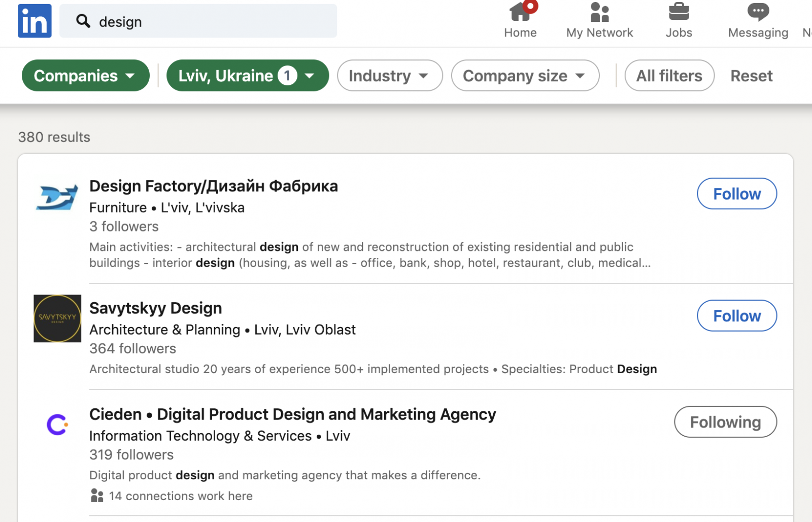Follow Savytskyy Design
812x522 pixels.
coord(737,316)
